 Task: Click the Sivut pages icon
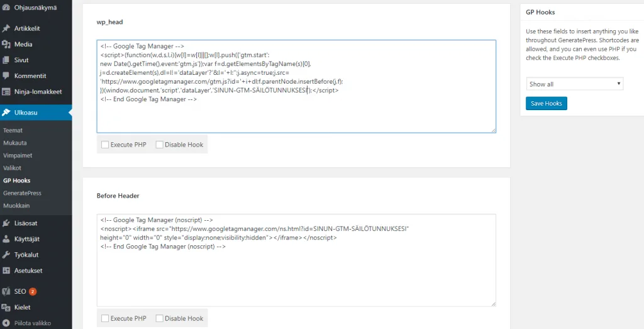pos(6,60)
